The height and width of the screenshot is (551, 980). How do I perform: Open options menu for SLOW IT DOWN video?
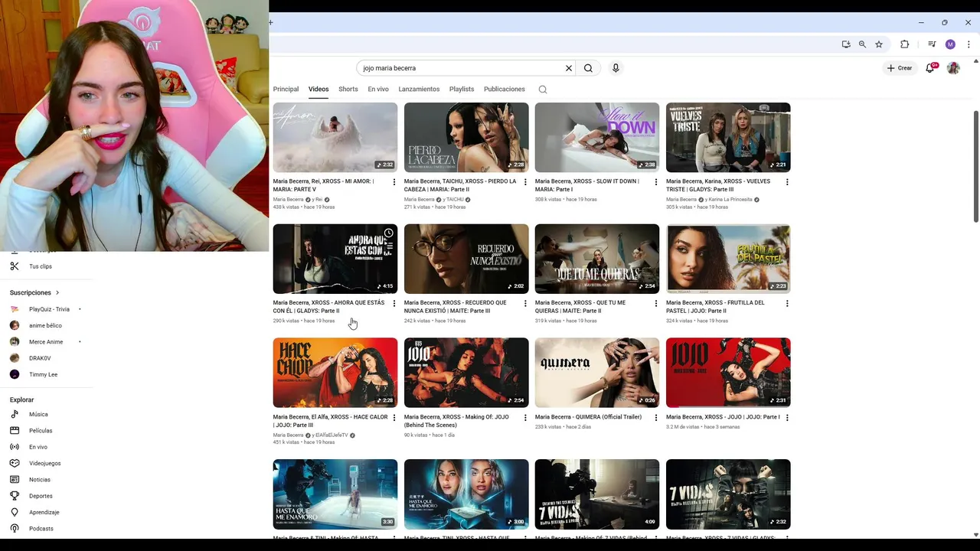(x=656, y=182)
